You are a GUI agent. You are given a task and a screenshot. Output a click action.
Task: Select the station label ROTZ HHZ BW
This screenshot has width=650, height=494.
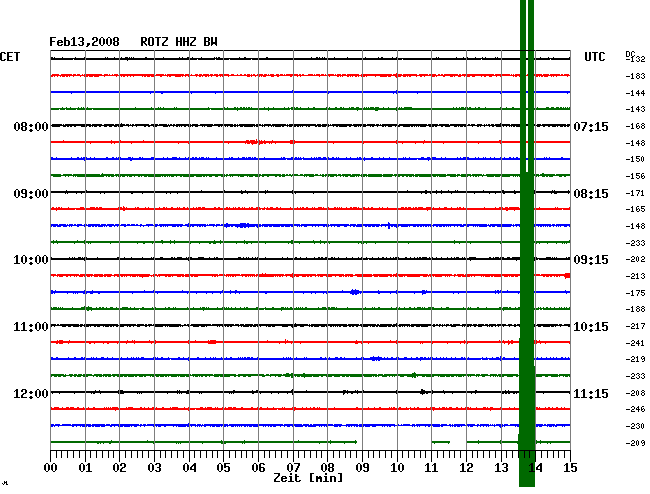179,42
